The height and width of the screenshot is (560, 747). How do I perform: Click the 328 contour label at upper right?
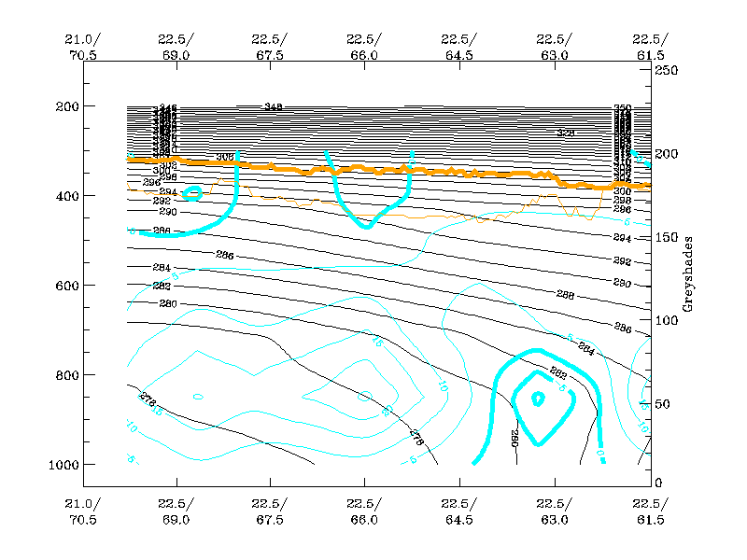click(x=565, y=133)
